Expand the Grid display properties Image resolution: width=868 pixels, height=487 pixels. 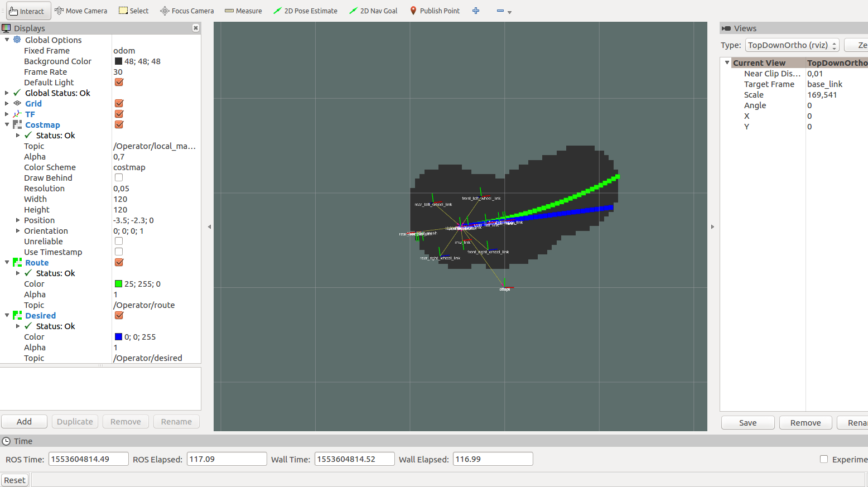point(7,103)
